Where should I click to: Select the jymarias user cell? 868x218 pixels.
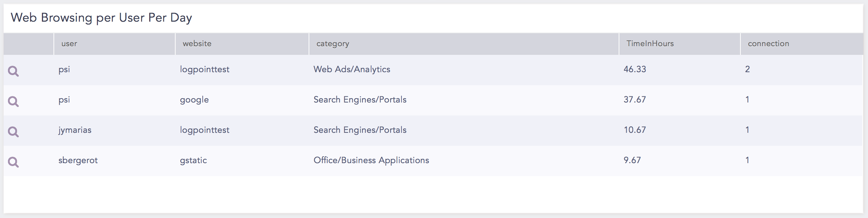[75, 130]
